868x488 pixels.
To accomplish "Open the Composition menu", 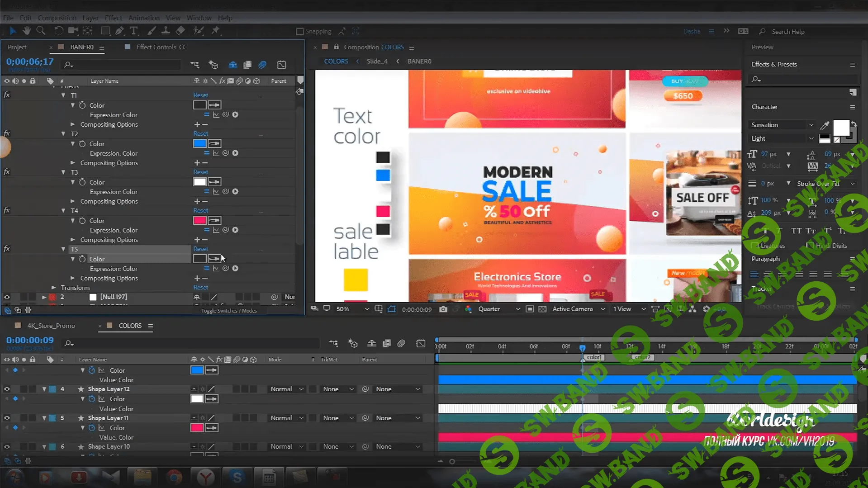I will pos(57,18).
